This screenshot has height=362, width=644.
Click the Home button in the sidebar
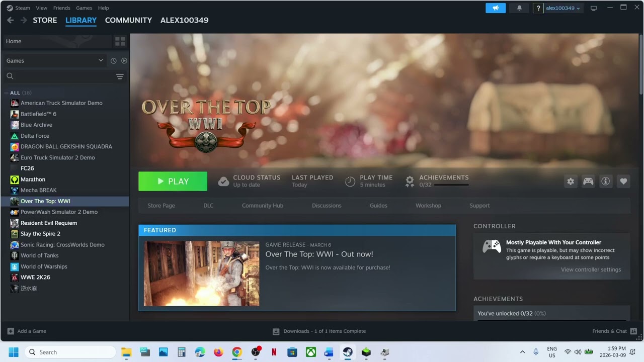(56, 41)
